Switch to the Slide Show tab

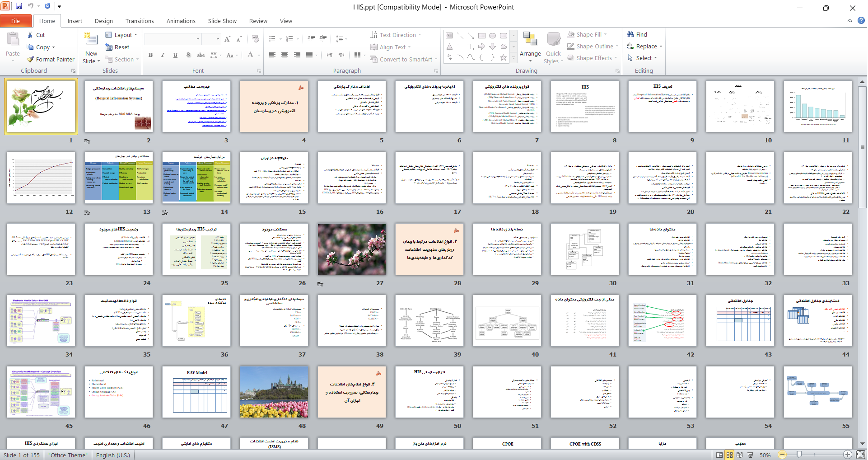pyautogui.click(x=222, y=21)
